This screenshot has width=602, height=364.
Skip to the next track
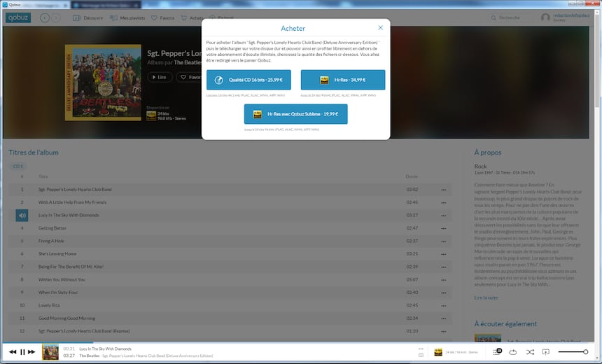point(31,351)
